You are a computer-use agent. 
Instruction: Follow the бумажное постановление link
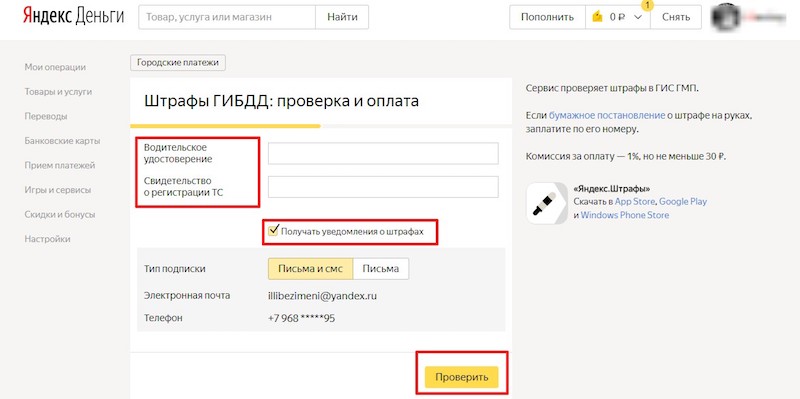[x=607, y=116]
